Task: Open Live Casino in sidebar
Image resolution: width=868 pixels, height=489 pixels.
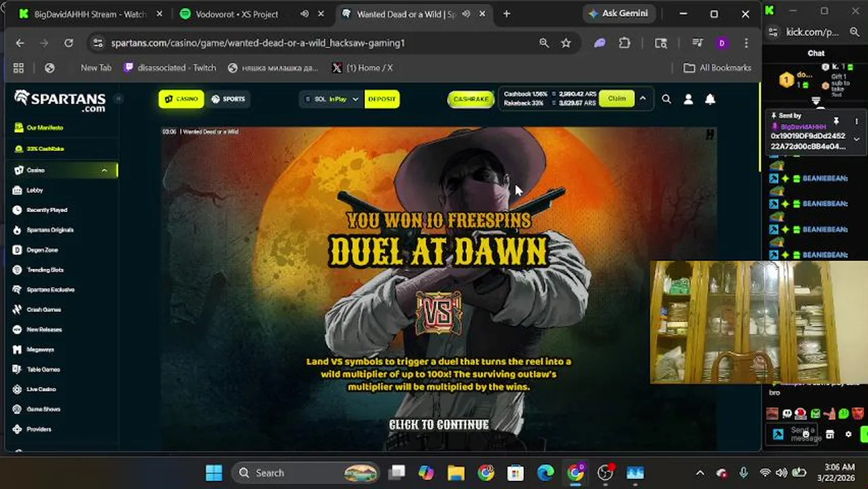Action: pos(41,389)
